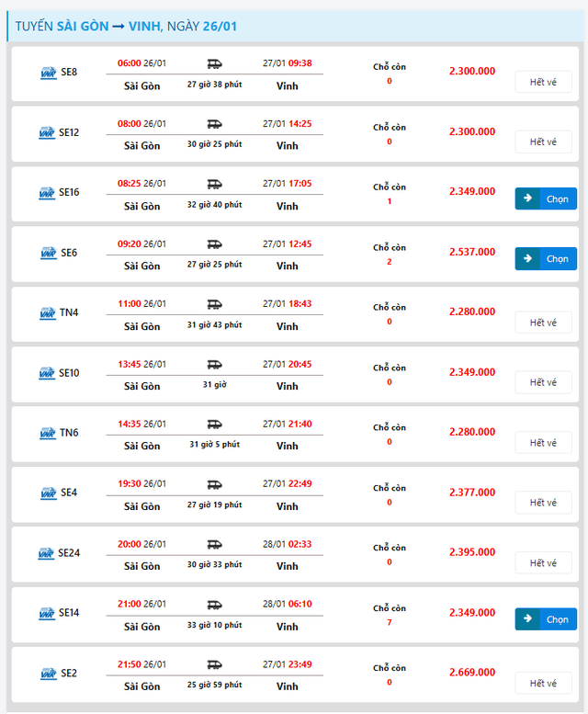Screen dimensions: 588x714
Task: Click the VNR logo for train SE24
Action: coord(47,554)
